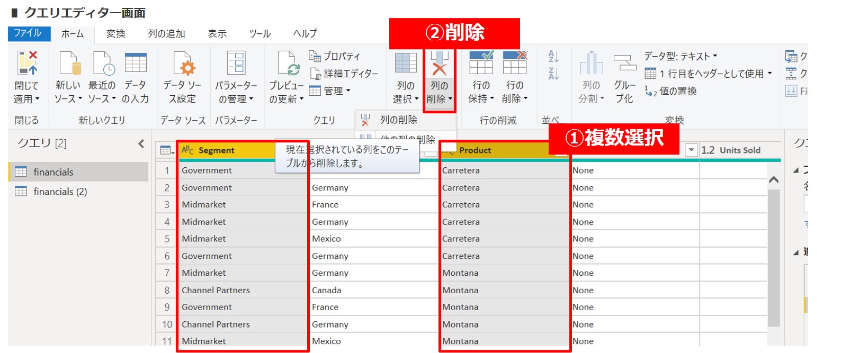Open the Add Column (列の追加) tab
The image size is (868, 353).
coord(166,34)
